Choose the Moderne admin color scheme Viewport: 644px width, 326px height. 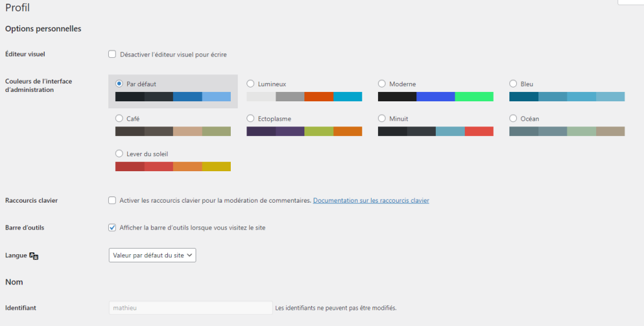pyautogui.click(x=382, y=84)
